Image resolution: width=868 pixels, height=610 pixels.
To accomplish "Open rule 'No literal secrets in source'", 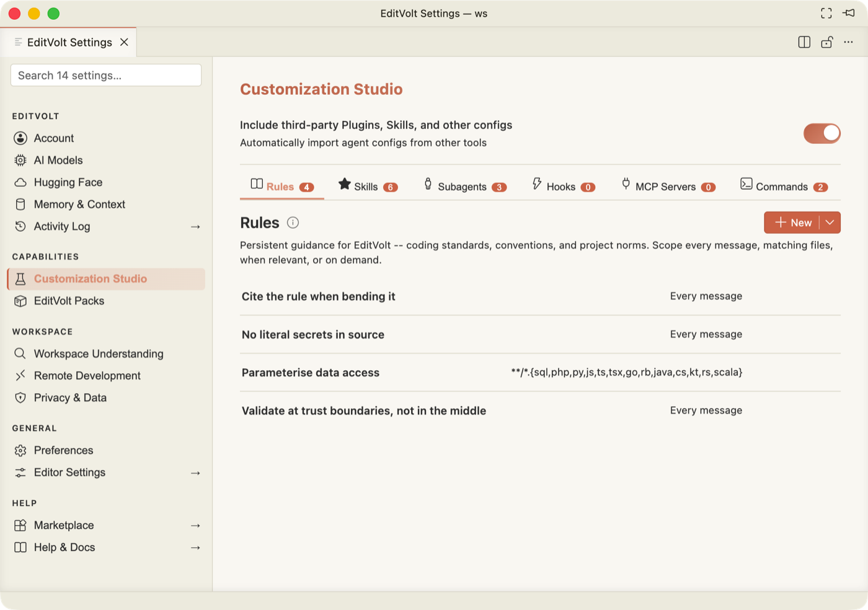I will click(x=540, y=335).
